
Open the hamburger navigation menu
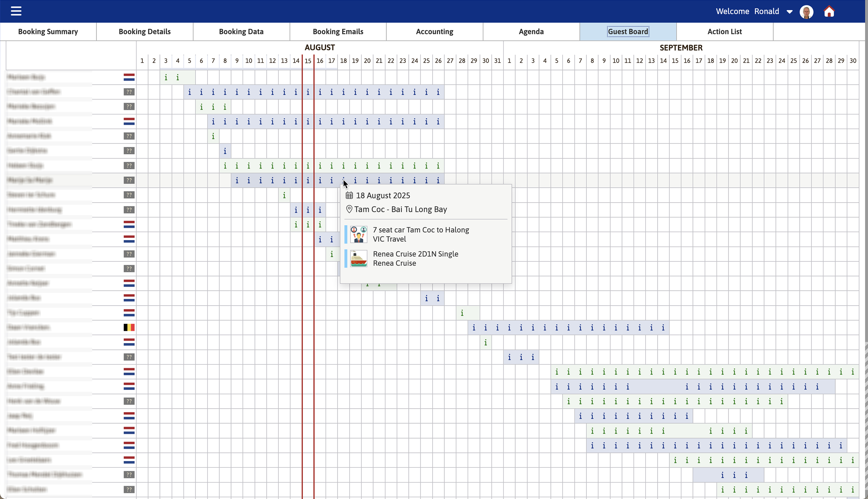click(16, 11)
